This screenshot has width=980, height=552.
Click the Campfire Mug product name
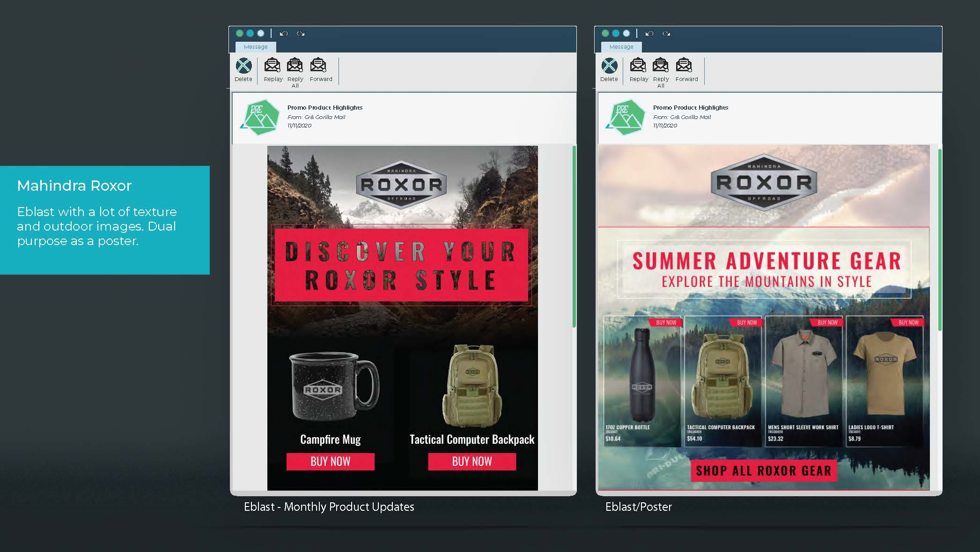tap(331, 440)
